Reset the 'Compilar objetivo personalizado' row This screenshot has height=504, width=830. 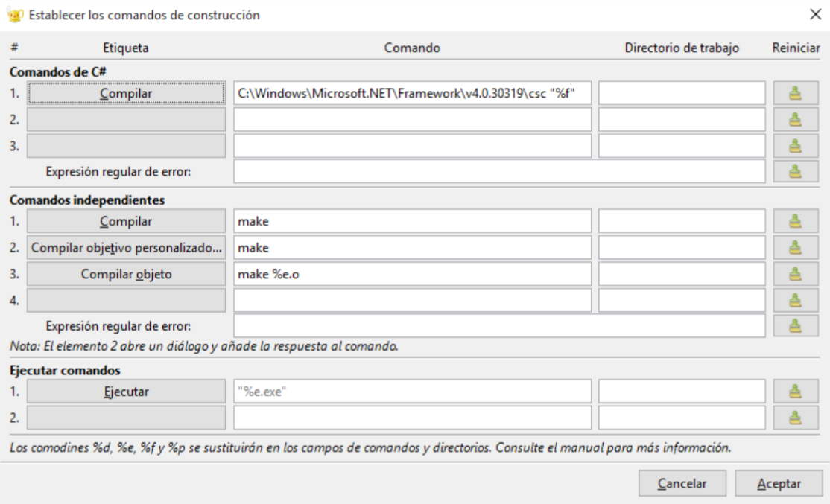[x=796, y=247]
